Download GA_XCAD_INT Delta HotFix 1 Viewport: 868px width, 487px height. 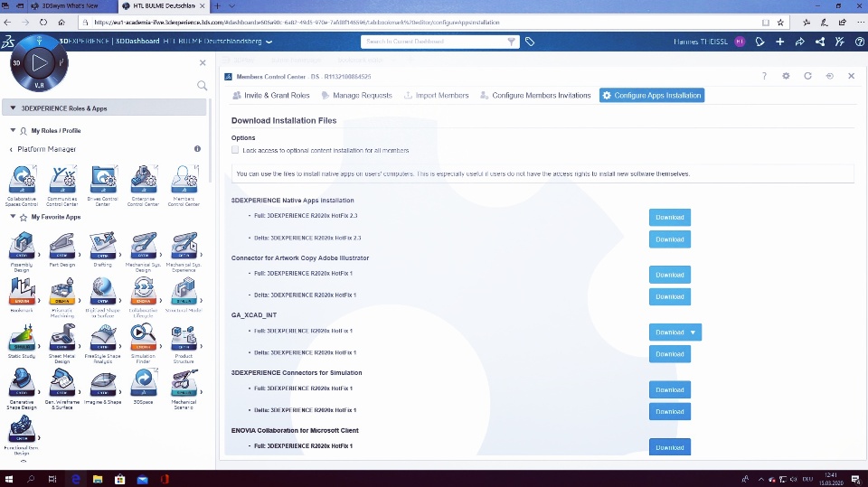tap(670, 354)
